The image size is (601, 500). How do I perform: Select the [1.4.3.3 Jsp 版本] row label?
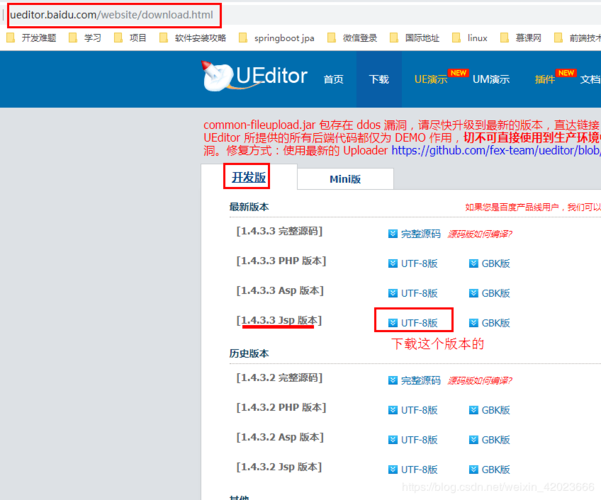coord(279,320)
